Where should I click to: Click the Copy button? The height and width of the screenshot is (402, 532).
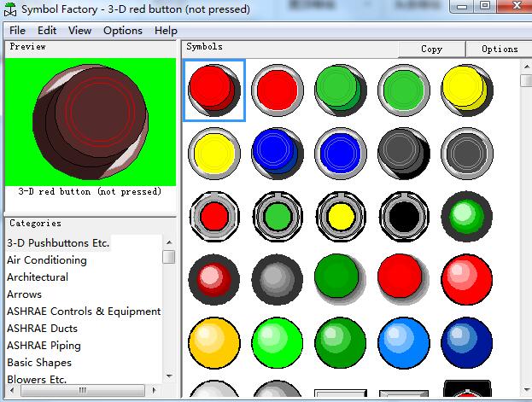point(431,50)
